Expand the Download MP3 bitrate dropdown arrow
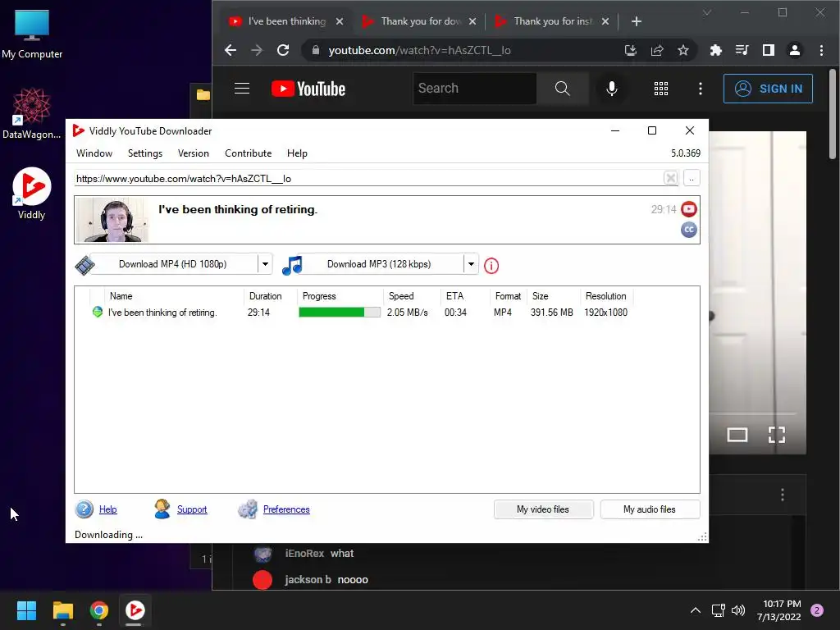 (x=471, y=264)
